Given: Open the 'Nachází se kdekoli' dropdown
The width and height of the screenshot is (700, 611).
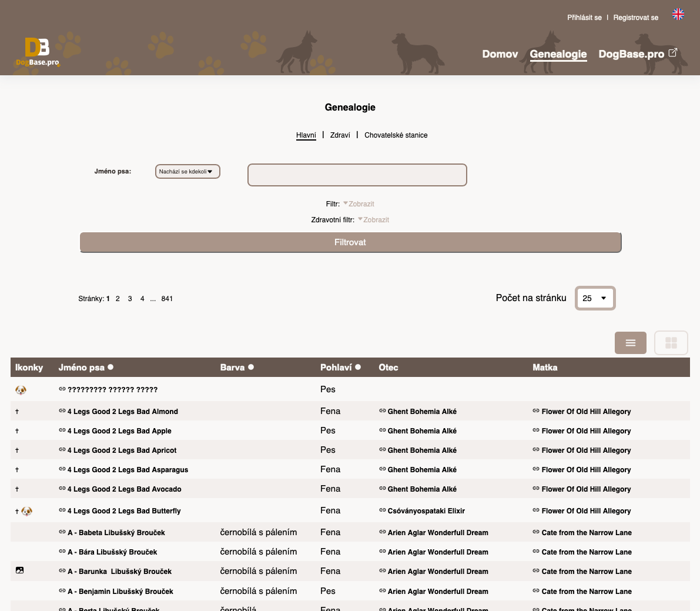Looking at the screenshot, I should click(x=187, y=172).
